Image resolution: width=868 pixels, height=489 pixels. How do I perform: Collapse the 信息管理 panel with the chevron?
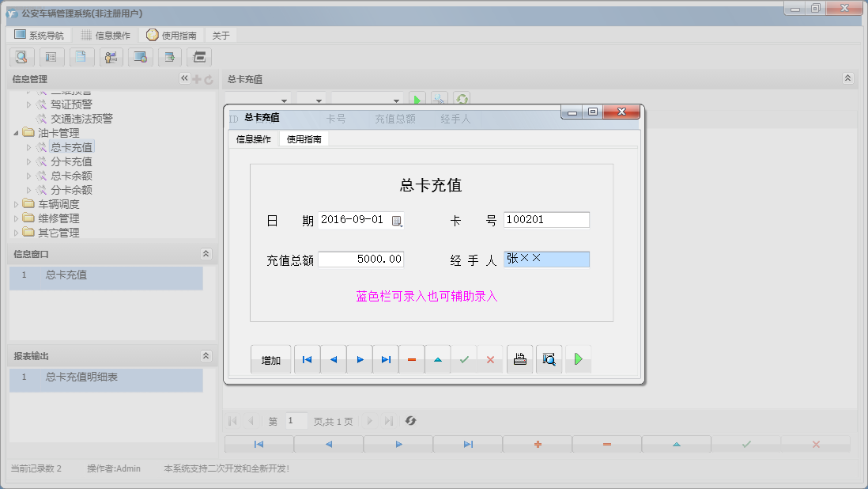pos(183,78)
